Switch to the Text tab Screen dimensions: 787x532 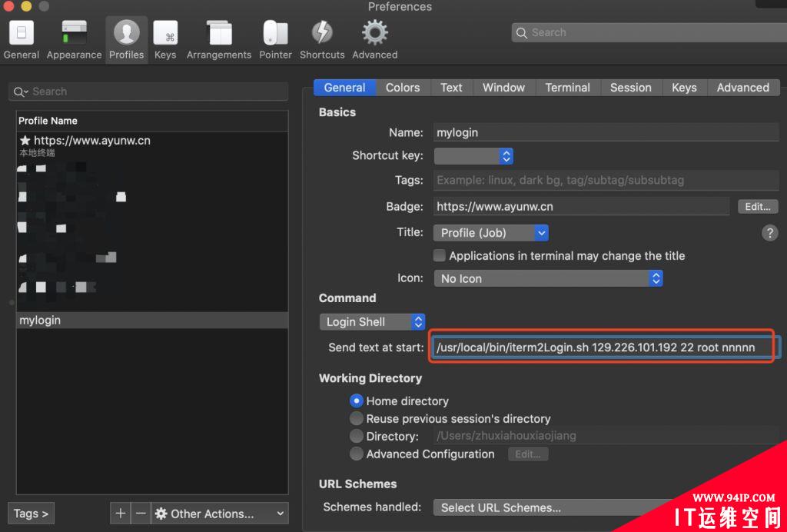coord(451,88)
